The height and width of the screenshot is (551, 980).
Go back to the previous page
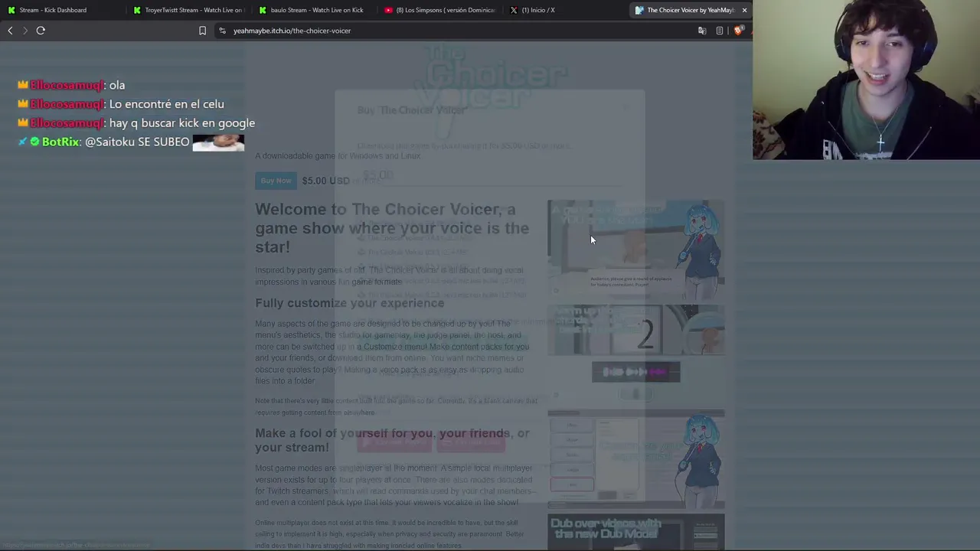[x=10, y=31]
